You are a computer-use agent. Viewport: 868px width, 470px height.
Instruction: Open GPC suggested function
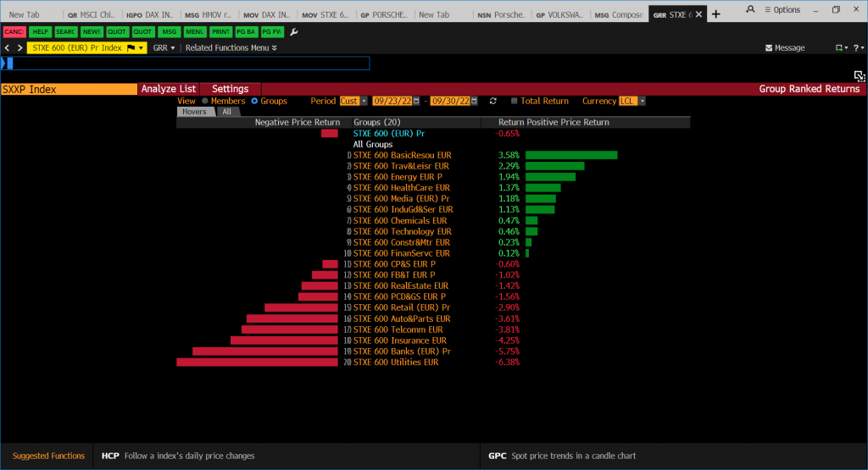click(x=562, y=456)
